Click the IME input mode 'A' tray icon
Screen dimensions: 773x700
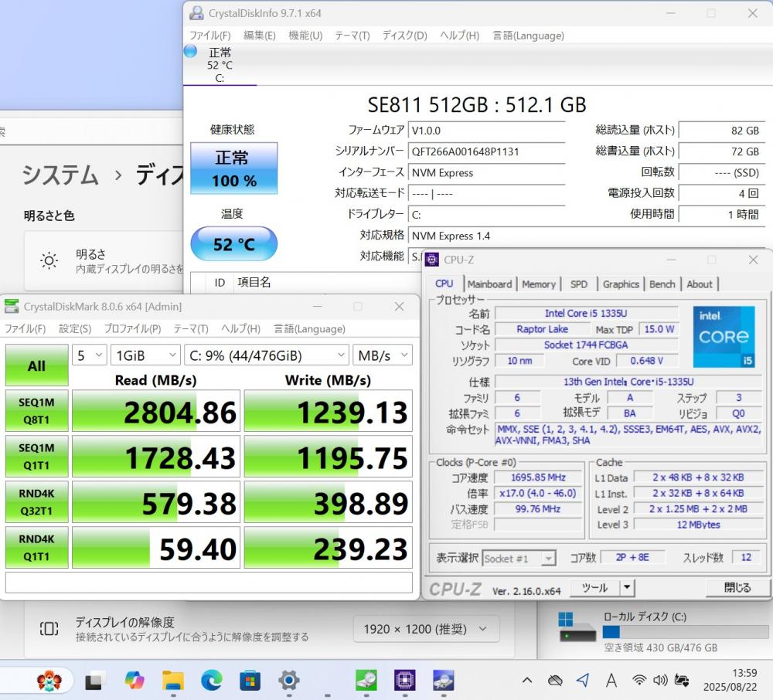coord(611,680)
